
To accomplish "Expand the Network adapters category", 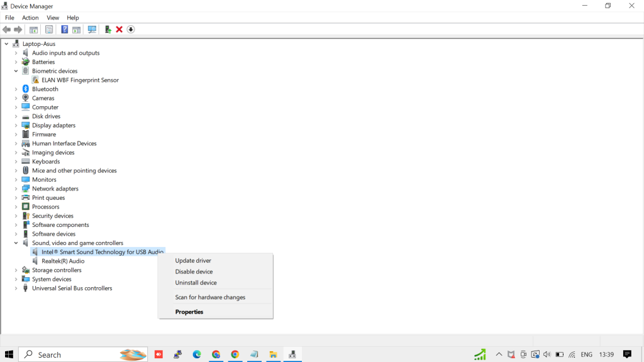I will pyautogui.click(x=16, y=189).
